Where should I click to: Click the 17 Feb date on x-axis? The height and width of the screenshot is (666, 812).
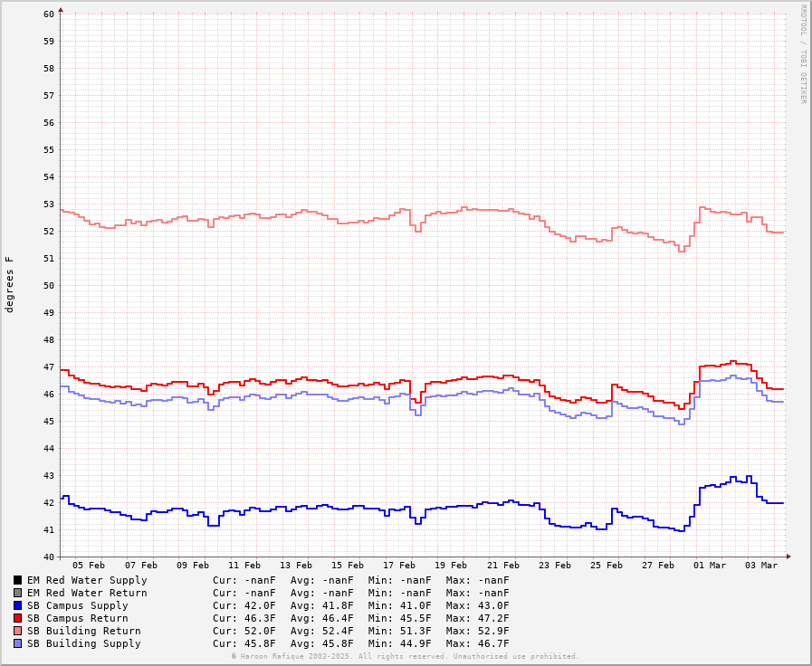click(399, 566)
